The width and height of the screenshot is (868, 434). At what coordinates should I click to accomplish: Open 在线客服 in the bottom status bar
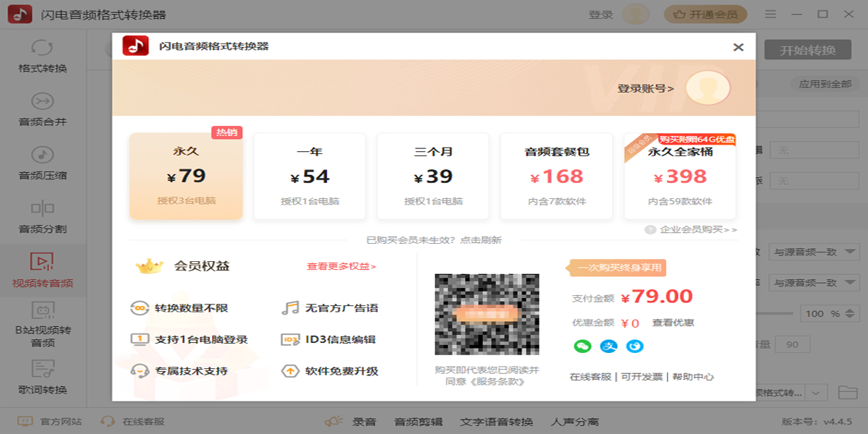coord(133,422)
